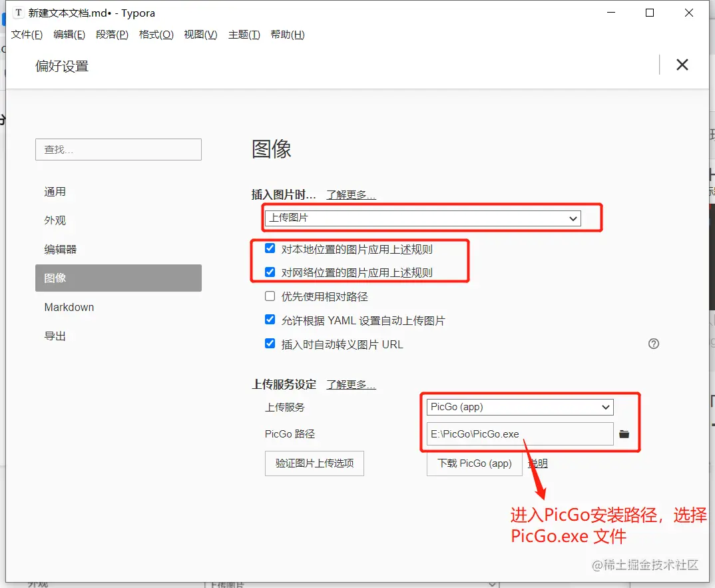Uncheck 对网络位置的图片应用上述规则
Viewport: 715px width, 588px height.
(x=270, y=272)
